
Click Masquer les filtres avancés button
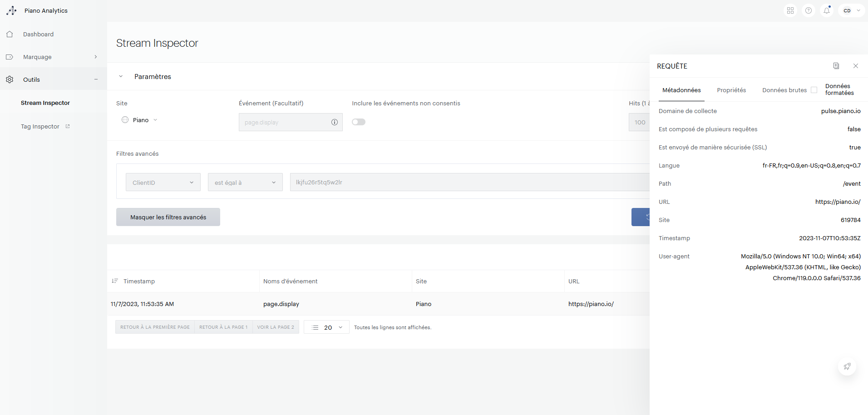[168, 217]
